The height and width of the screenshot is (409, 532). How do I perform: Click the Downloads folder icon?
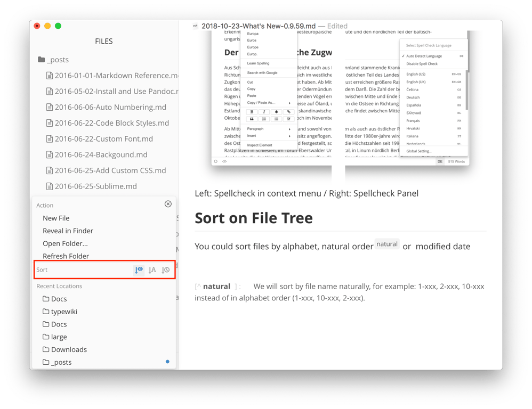pyautogui.click(x=46, y=349)
